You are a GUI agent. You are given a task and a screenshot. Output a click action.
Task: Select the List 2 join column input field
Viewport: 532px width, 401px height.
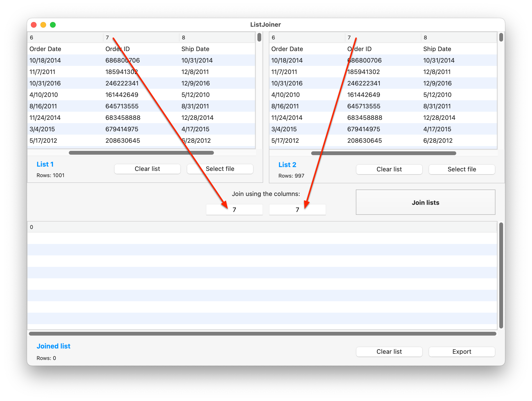tap(297, 209)
